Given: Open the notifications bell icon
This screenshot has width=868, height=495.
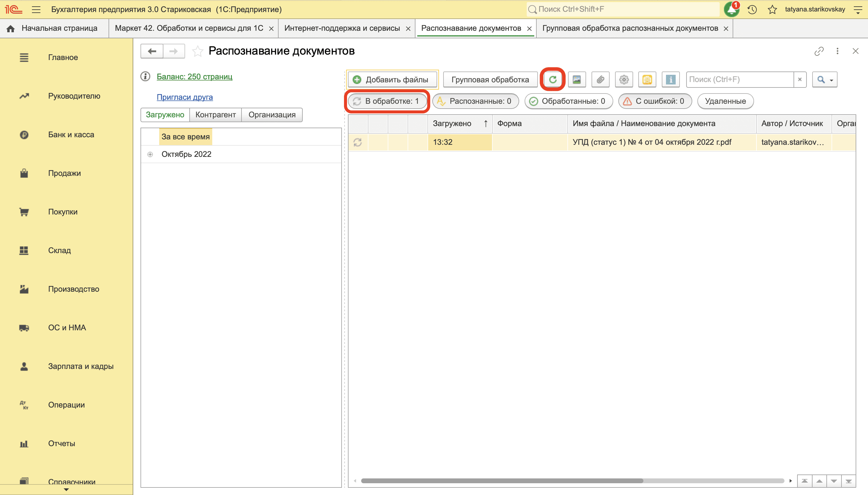Looking at the screenshot, I should (731, 9).
